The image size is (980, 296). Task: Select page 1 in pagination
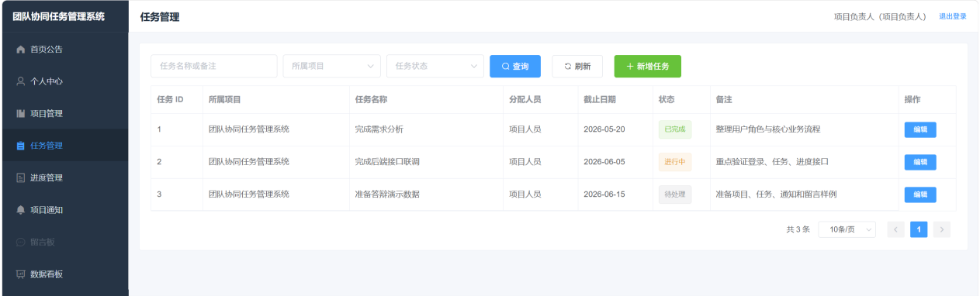(x=919, y=229)
